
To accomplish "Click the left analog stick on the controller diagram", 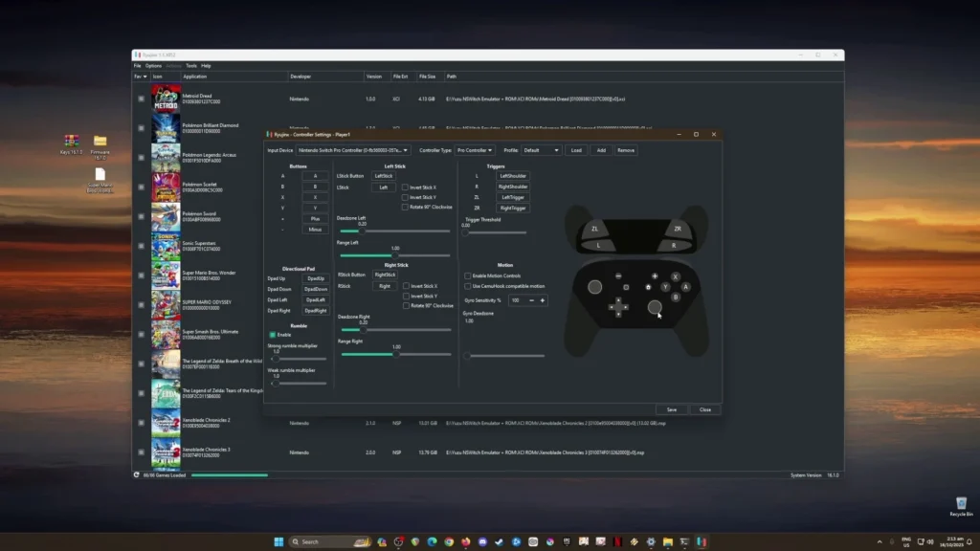I will point(595,287).
